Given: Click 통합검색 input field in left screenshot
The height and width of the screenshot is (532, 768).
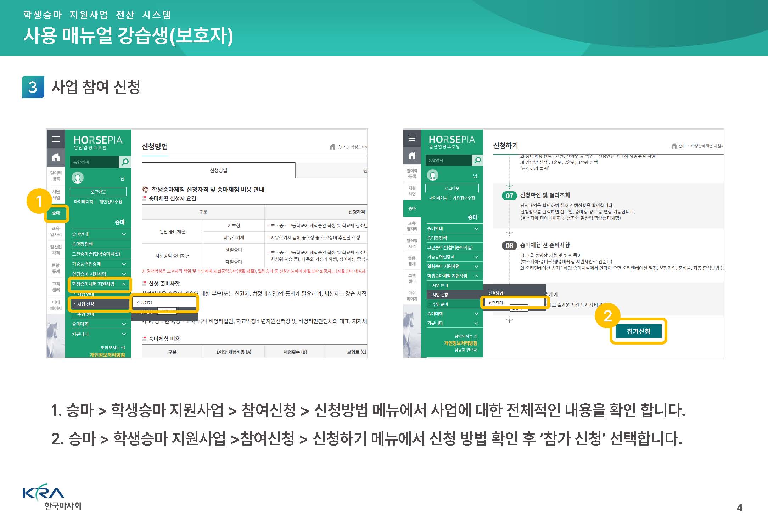Looking at the screenshot, I should [94, 162].
